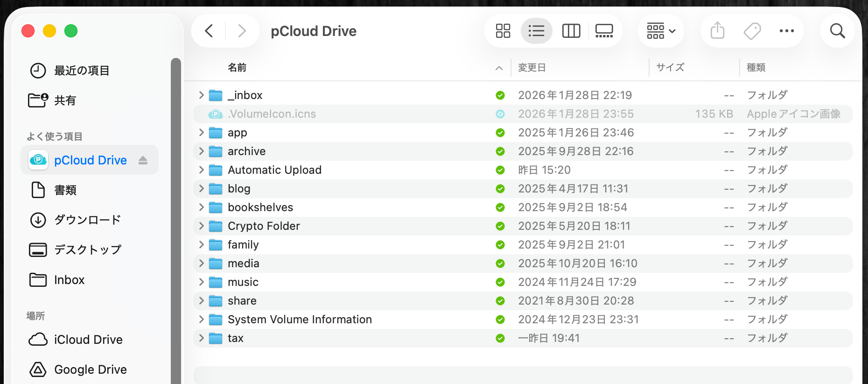
Task: Switch to column view
Action: (x=571, y=31)
